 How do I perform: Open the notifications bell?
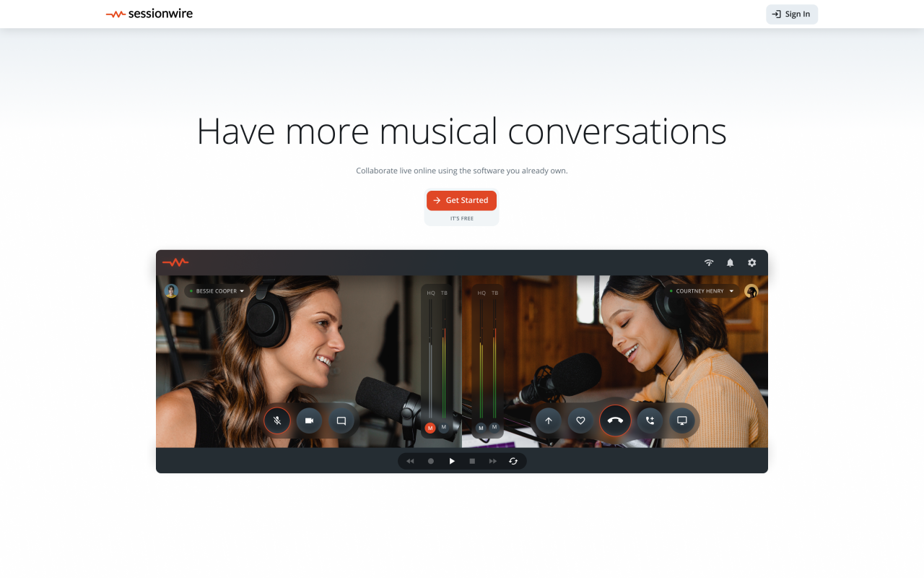[730, 263]
